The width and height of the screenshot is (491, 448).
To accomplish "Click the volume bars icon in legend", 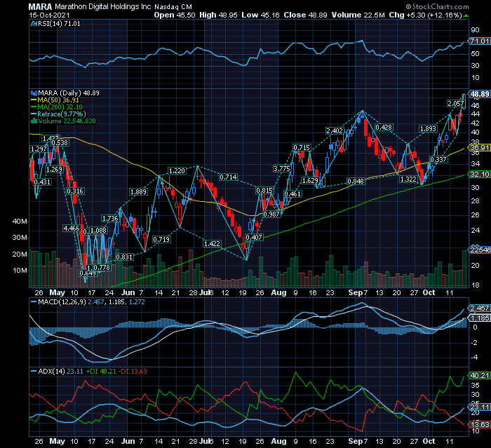I will pyautogui.click(x=34, y=121).
